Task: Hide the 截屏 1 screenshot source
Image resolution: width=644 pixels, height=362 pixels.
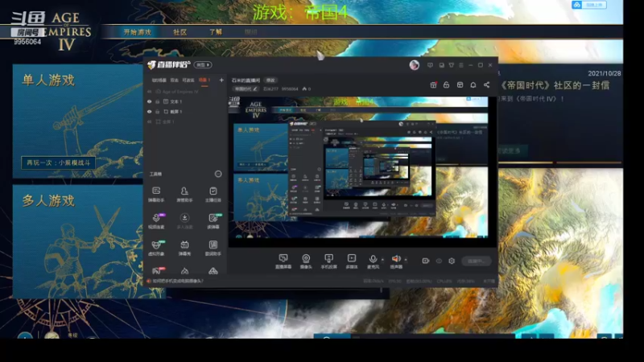Action: point(150,111)
